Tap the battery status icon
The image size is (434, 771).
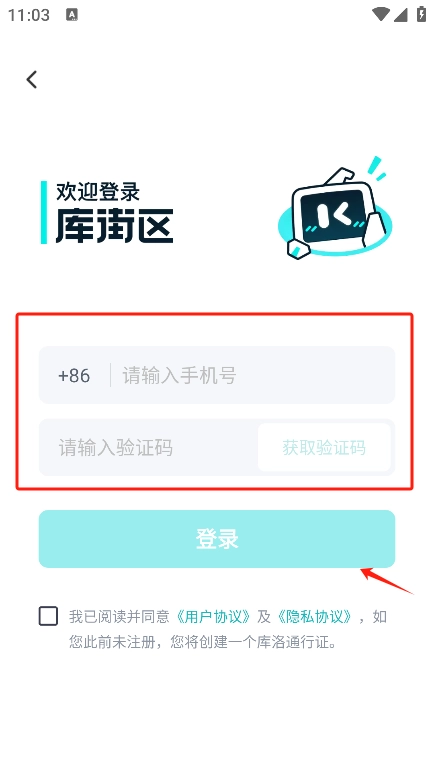pos(421,14)
